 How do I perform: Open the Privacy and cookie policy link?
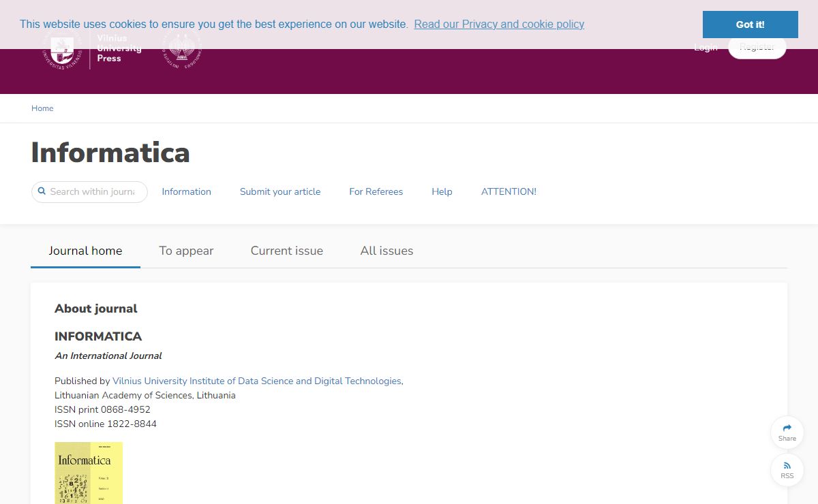click(x=499, y=24)
